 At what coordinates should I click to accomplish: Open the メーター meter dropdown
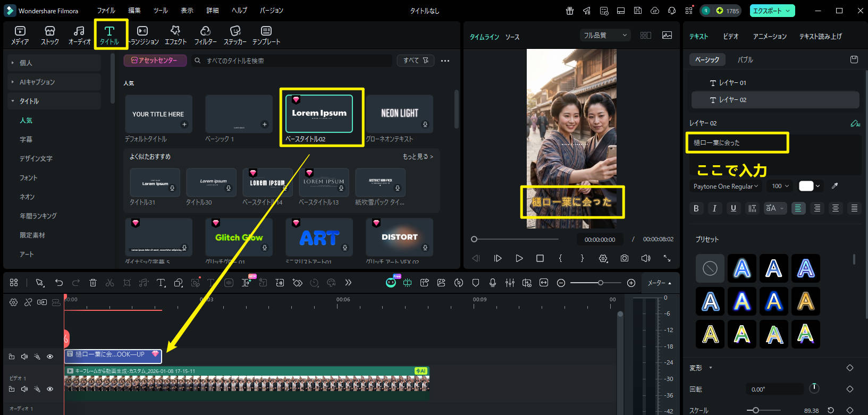[660, 283]
